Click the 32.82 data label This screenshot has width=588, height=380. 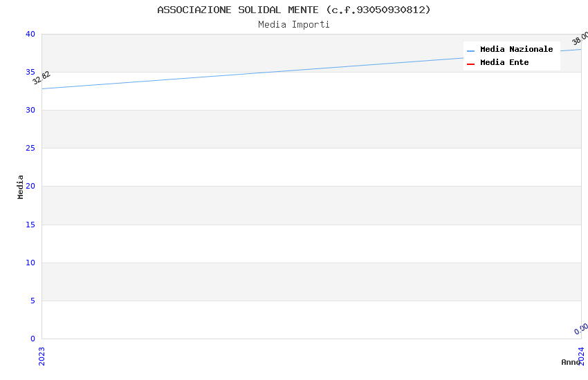point(42,78)
